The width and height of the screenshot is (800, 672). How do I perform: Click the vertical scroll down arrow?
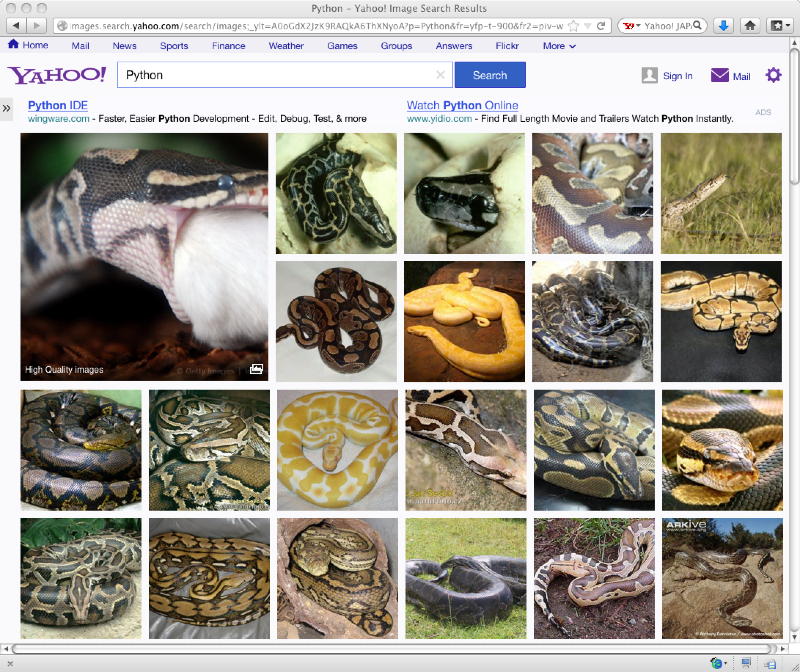pos(794,637)
